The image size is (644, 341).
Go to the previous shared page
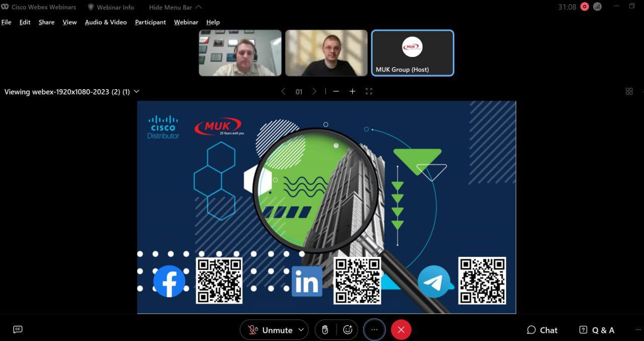click(283, 91)
